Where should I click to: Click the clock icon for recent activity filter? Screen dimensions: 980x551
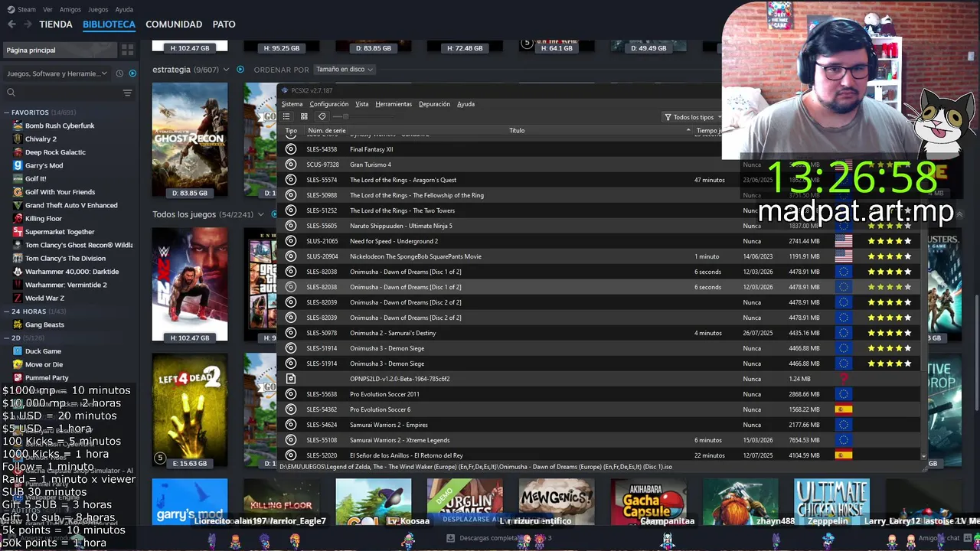[119, 73]
